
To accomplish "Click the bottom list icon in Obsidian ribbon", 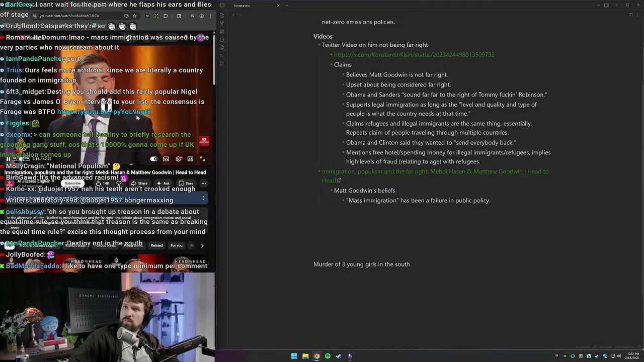I will [222, 63].
